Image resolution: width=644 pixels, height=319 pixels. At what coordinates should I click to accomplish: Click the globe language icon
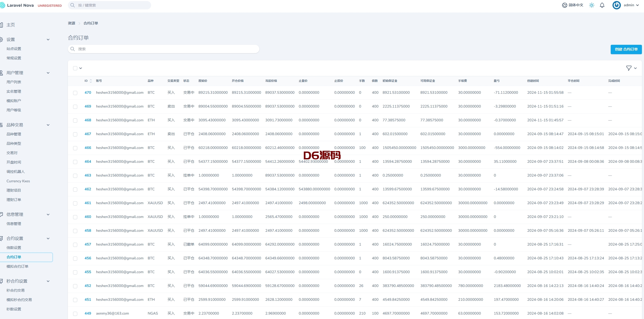click(x=565, y=5)
